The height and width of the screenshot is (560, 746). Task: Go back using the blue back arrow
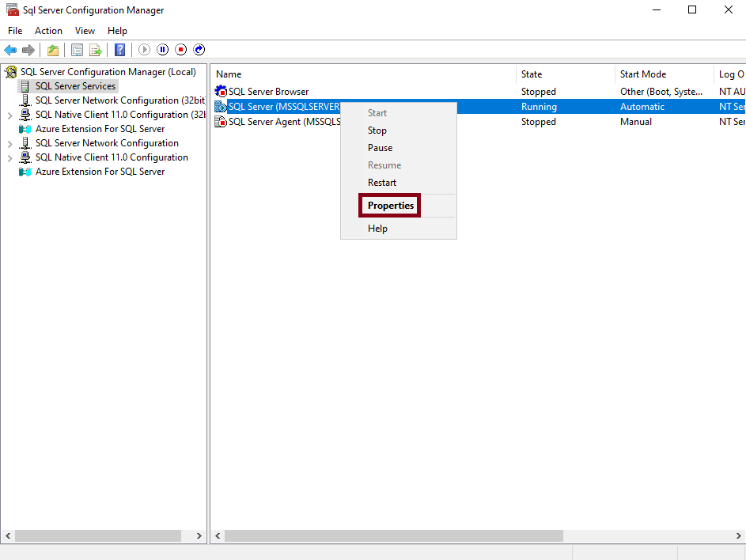[10, 50]
